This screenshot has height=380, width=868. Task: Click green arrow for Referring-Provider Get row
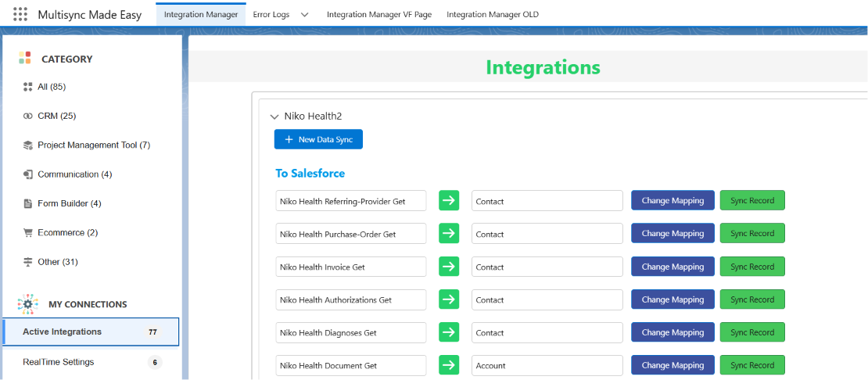point(449,200)
